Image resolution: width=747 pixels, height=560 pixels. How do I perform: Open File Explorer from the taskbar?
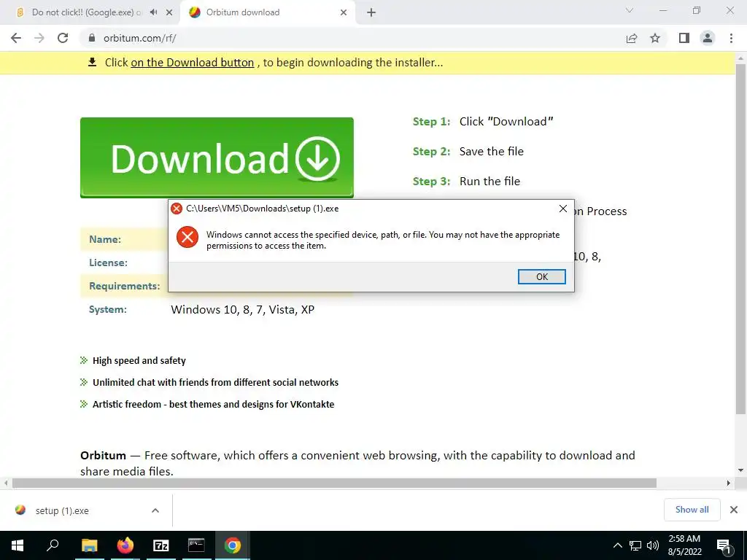pos(89,545)
